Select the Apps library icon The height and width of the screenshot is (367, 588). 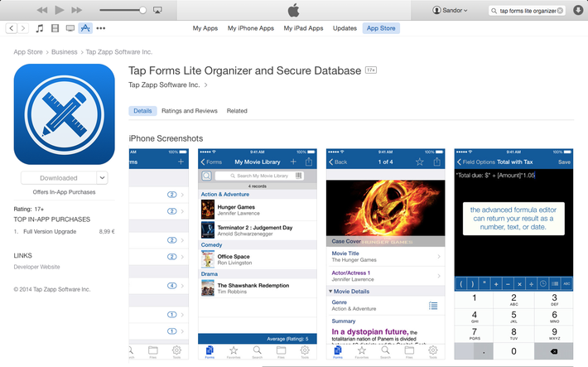[x=84, y=28]
